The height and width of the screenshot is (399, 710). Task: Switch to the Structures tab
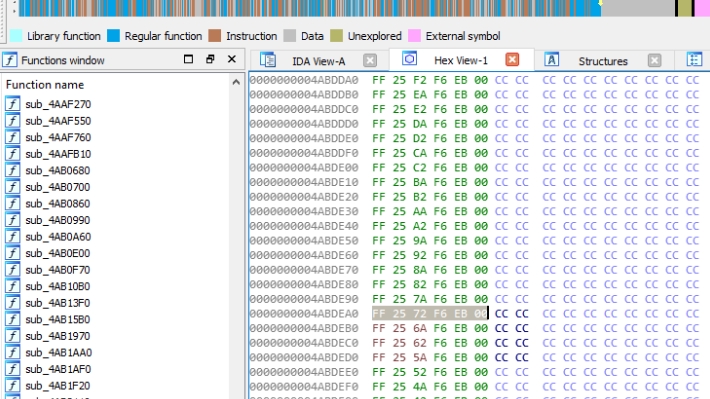coord(603,61)
